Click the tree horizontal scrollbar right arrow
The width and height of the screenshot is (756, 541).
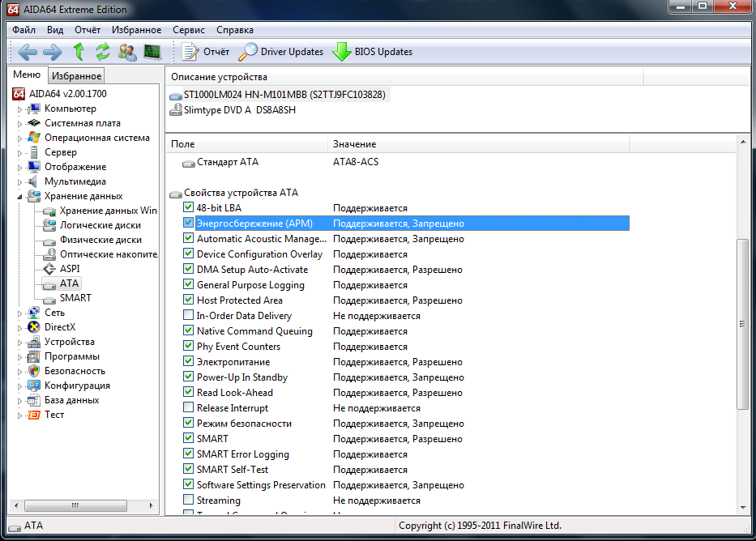click(x=151, y=505)
